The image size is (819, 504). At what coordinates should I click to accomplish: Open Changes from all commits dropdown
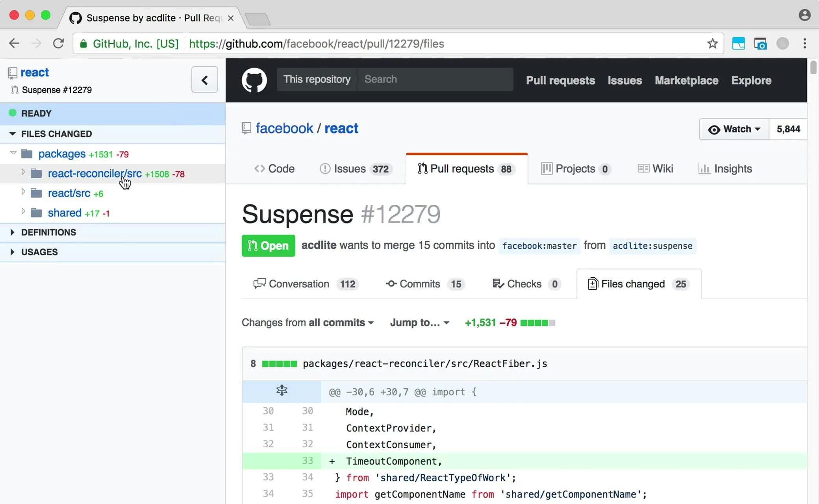click(x=308, y=322)
